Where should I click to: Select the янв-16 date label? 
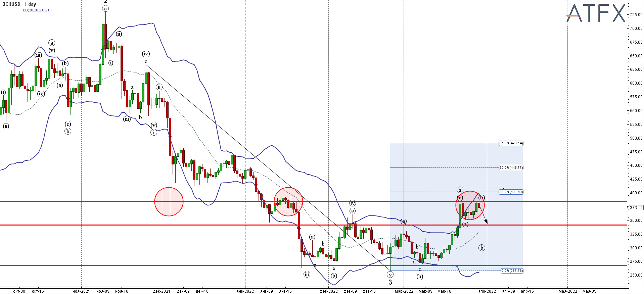click(x=285, y=291)
